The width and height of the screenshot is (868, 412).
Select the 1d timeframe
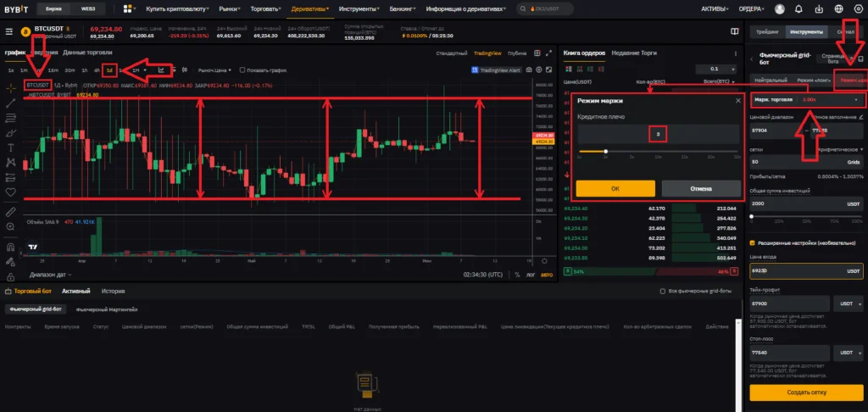(x=109, y=70)
